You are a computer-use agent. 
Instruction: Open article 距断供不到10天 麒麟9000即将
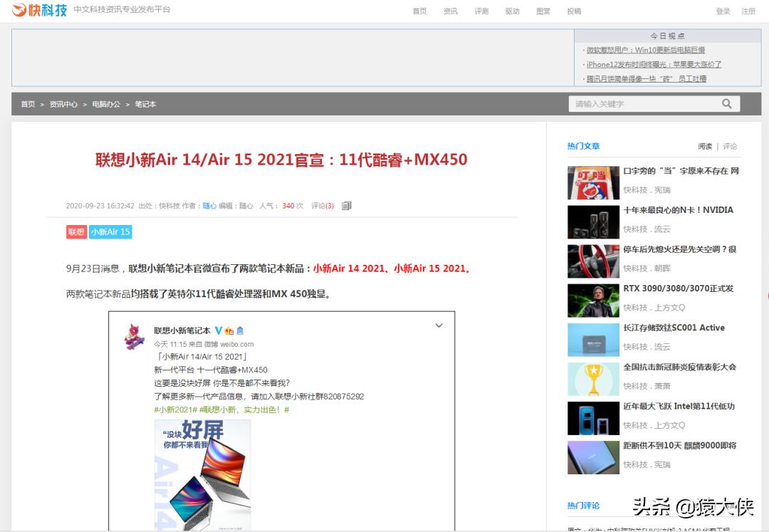tap(680, 445)
